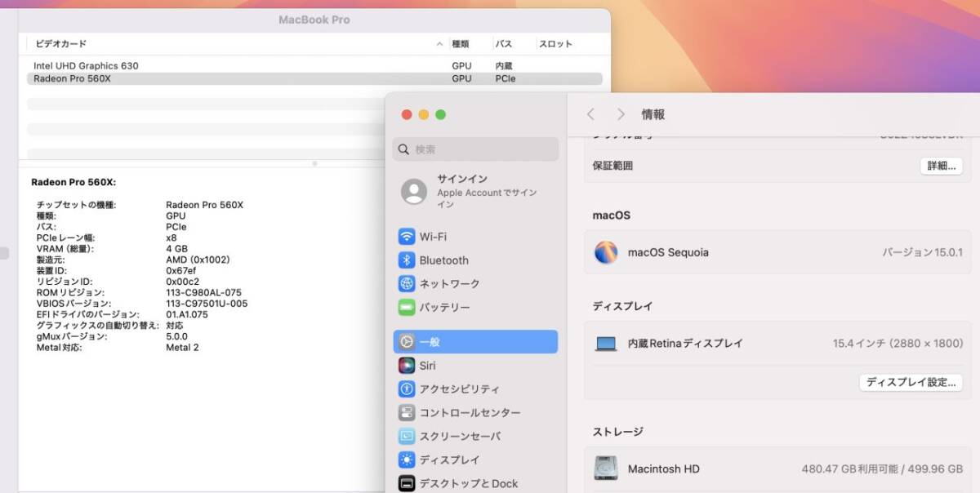Screen dimensions: 980x493
Task: Go forward with the right chevron
Action: click(621, 114)
